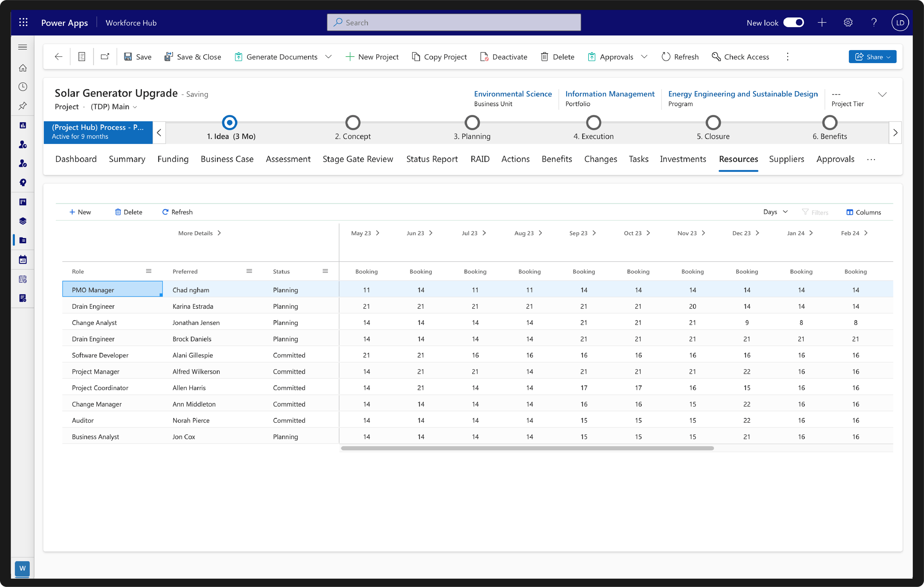This screenshot has height=587, width=924.
Task: Click the Pinned items pin icon
Action: click(x=23, y=106)
